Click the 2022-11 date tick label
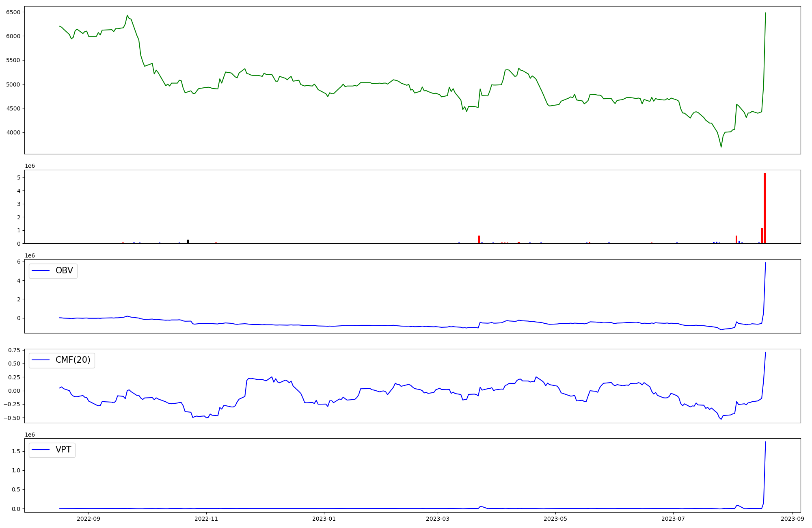This screenshot has width=812, height=528. click(x=206, y=519)
